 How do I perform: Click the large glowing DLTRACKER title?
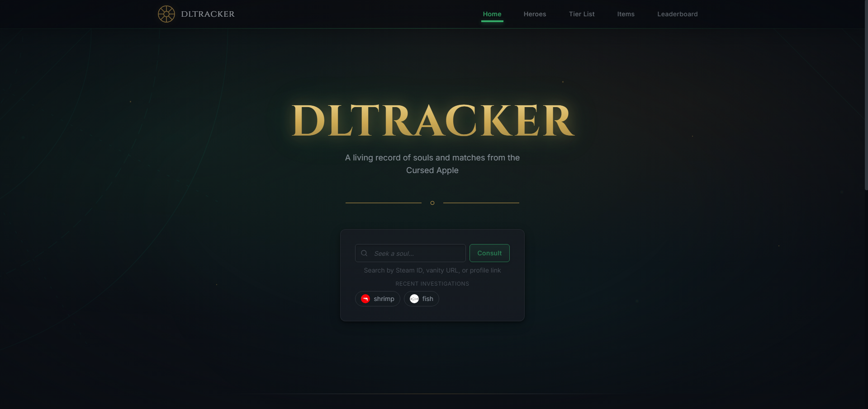(x=432, y=120)
